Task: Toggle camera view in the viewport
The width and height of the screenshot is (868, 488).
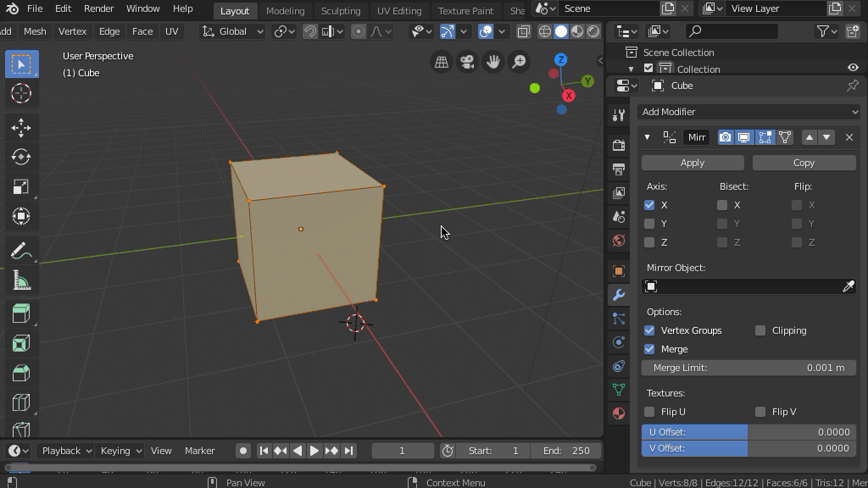Action: pos(467,62)
